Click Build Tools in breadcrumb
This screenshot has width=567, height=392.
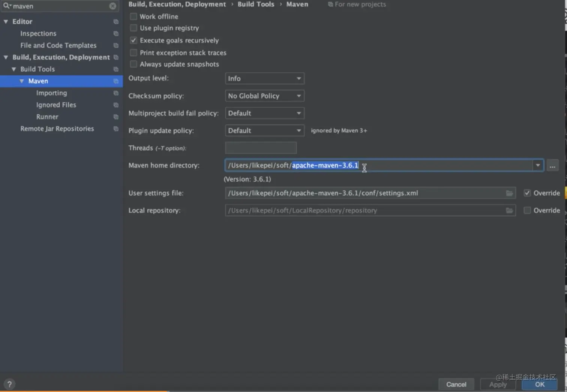pos(256,4)
